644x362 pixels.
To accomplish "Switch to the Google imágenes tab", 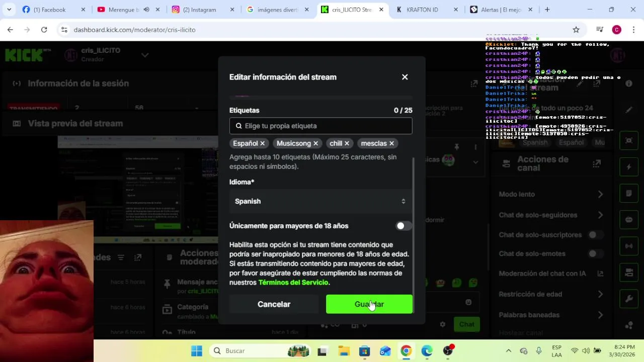I will coord(278,10).
